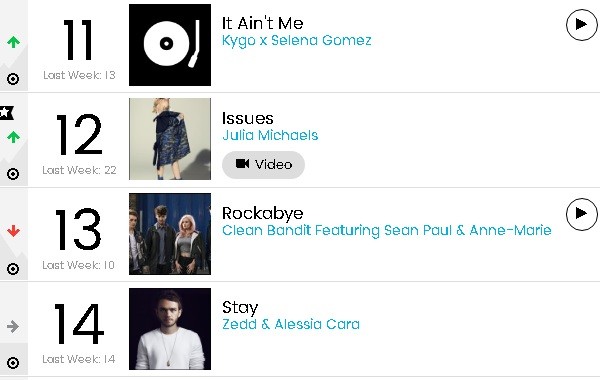The height and width of the screenshot is (380, 610).
Task: Open the Julia Michaels artist link
Action: [270, 135]
